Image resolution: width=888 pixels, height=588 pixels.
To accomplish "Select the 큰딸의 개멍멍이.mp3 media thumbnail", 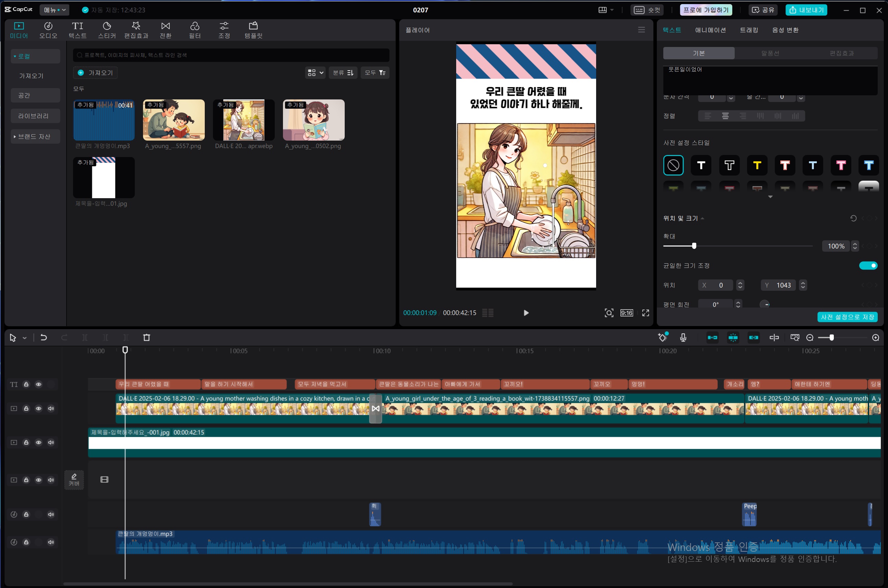I will click(104, 120).
